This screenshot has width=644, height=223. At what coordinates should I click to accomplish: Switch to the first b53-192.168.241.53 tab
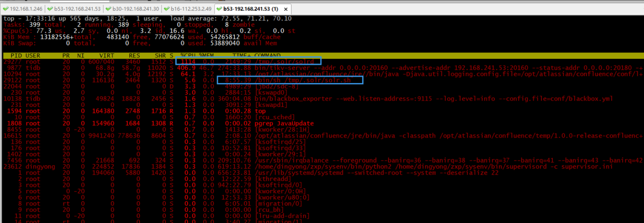point(77,9)
